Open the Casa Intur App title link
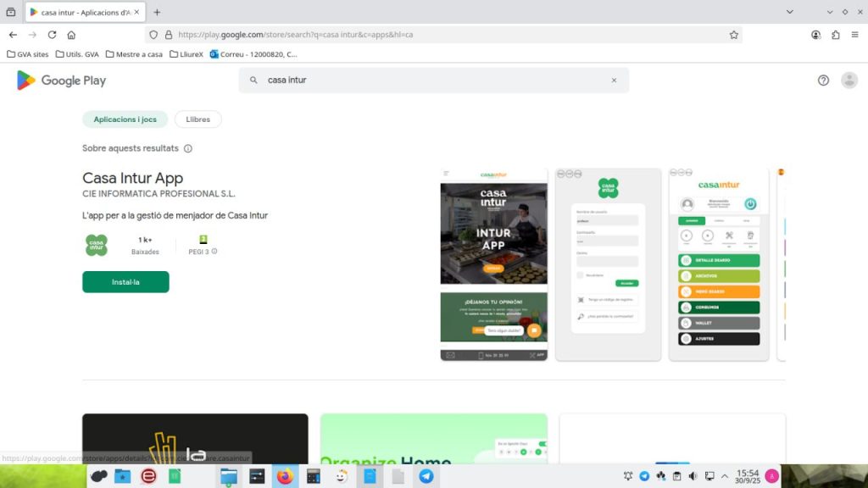Viewport: 868px width, 488px height. pos(132,178)
